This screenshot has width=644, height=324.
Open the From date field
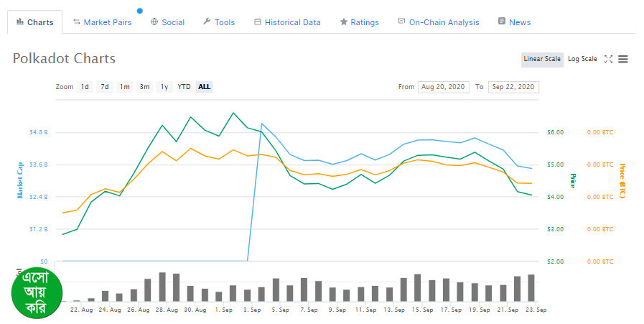coord(443,87)
